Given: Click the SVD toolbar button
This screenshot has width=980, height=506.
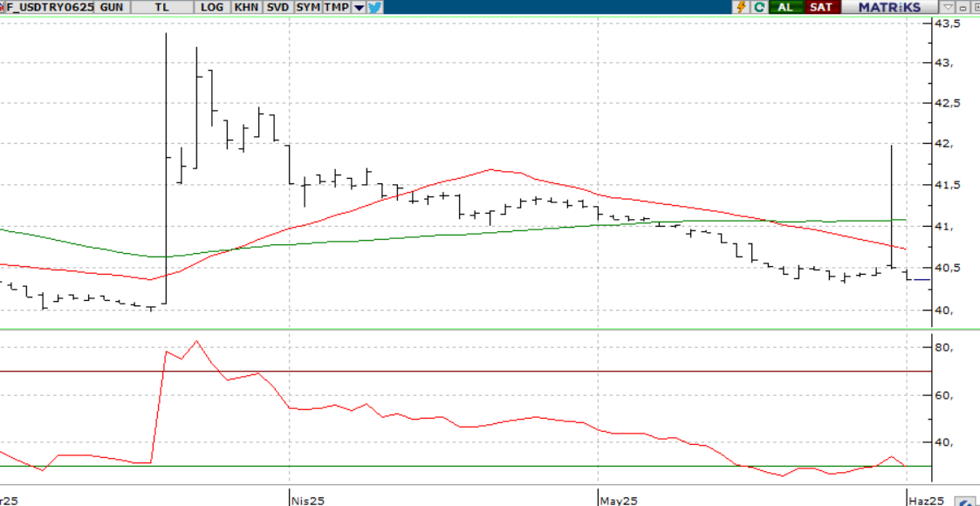Looking at the screenshot, I should point(278,7).
